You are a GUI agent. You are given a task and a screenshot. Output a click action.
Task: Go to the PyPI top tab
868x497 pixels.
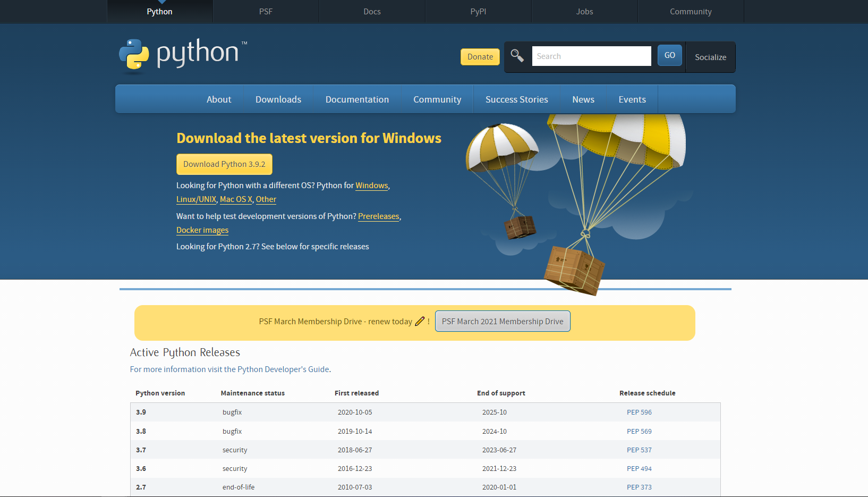point(479,11)
